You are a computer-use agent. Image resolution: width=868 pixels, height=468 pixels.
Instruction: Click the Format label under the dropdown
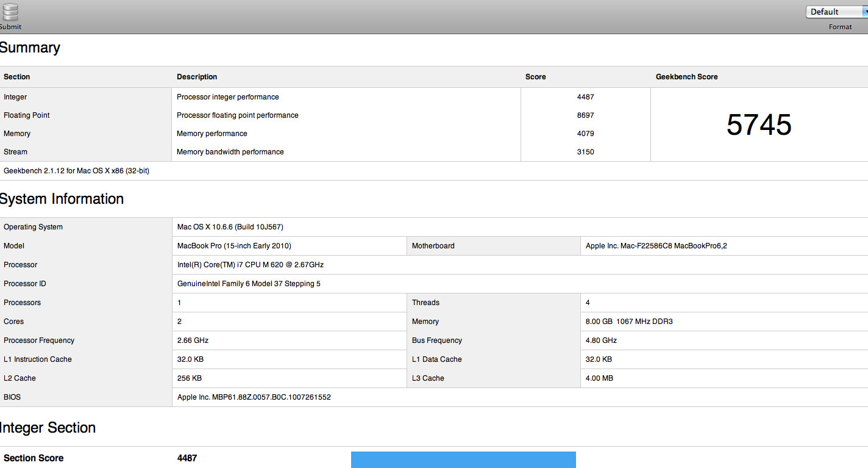[x=841, y=27]
